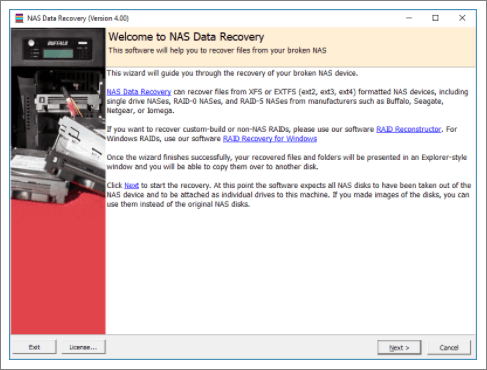Viewport: 487px width, 370px height.
Task: Follow the RAID Reconstructor link
Action: tap(409, 129)
